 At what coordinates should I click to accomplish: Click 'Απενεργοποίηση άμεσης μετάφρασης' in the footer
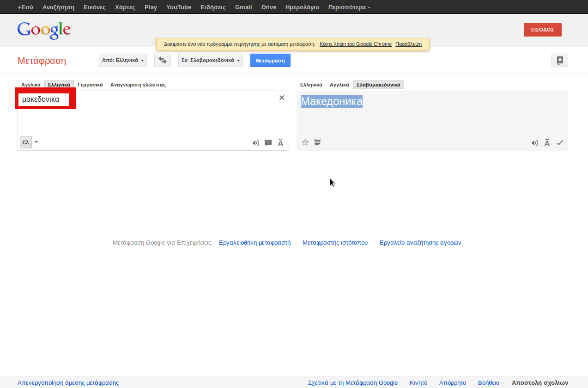tap(68, 383)
